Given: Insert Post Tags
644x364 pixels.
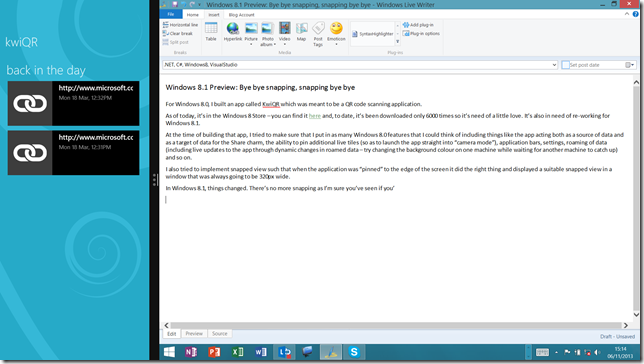Looking at the screenshot, I should coord(318,34).
